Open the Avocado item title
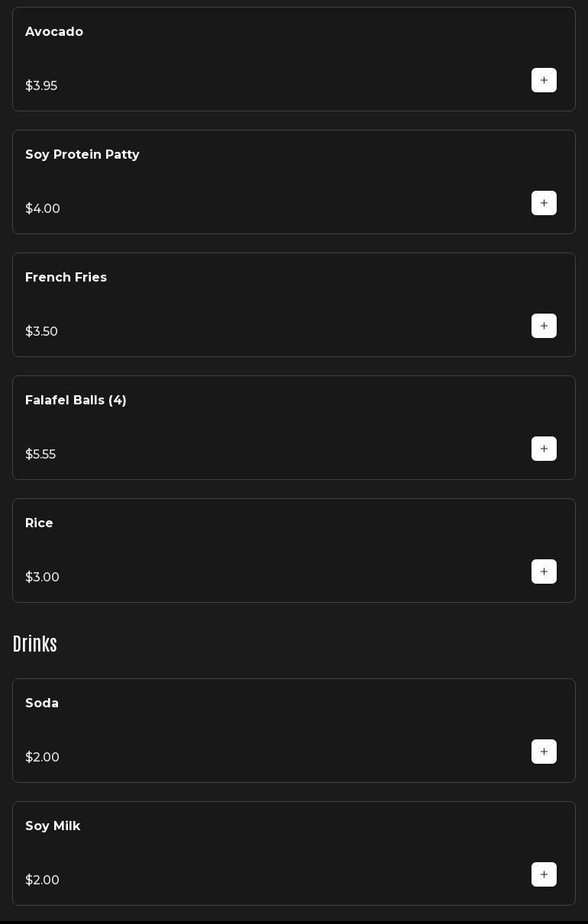Image resolution: width=588 pixels, height=924 pixels. tap(54, 32)
